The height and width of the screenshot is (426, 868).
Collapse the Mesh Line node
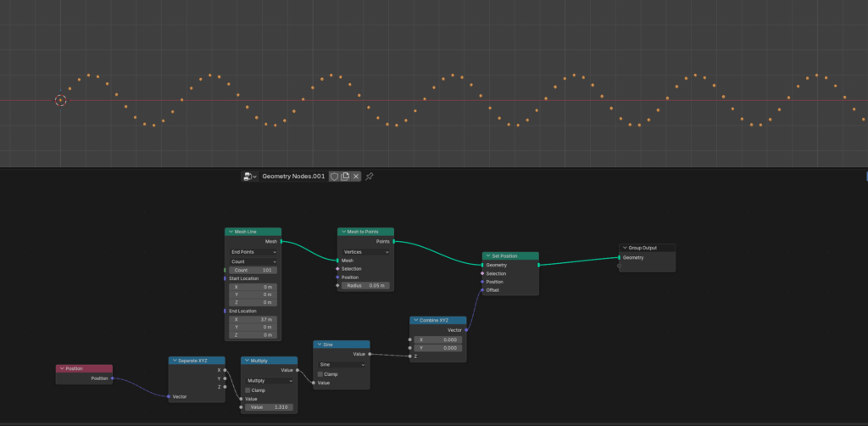(230, 232)
